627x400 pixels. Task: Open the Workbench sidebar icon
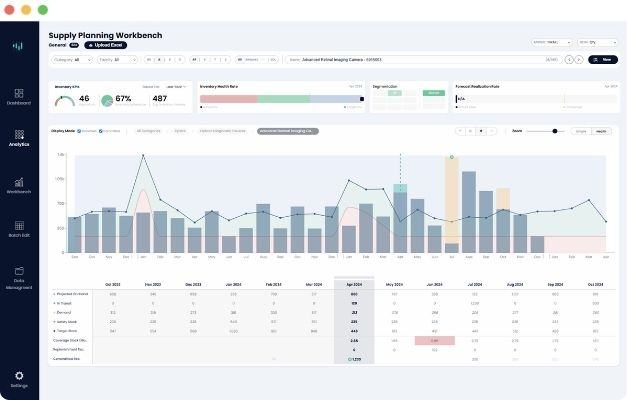[19, 183]
